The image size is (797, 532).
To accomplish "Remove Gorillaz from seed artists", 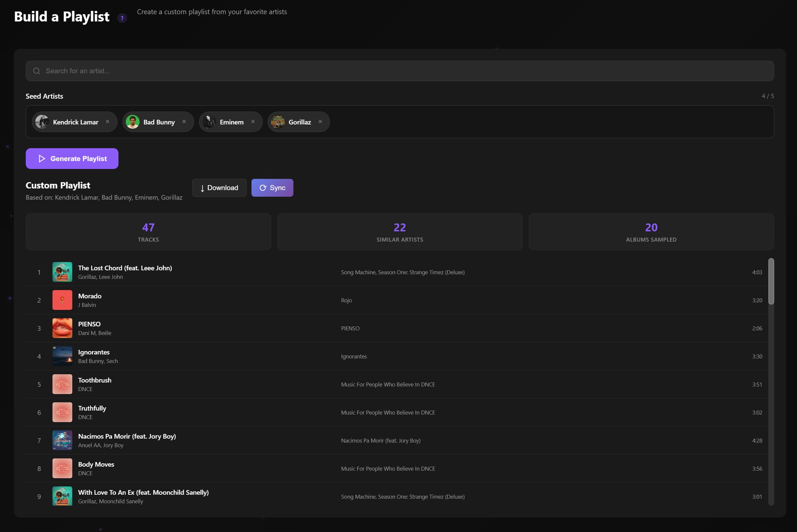I will (320, 121).
